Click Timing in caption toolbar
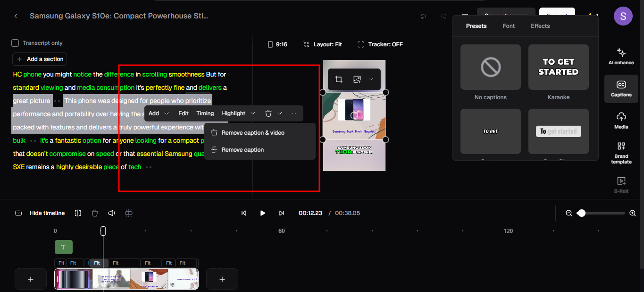This screenshot has width=644, height=292. pyautogui.click(x=205, y=113)
